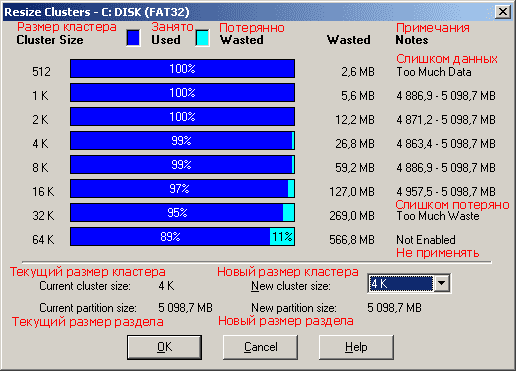Click the 512 cluster size label
Viewport: 516px width, 371px height.
pyautogui.click(x=41, y=72)
